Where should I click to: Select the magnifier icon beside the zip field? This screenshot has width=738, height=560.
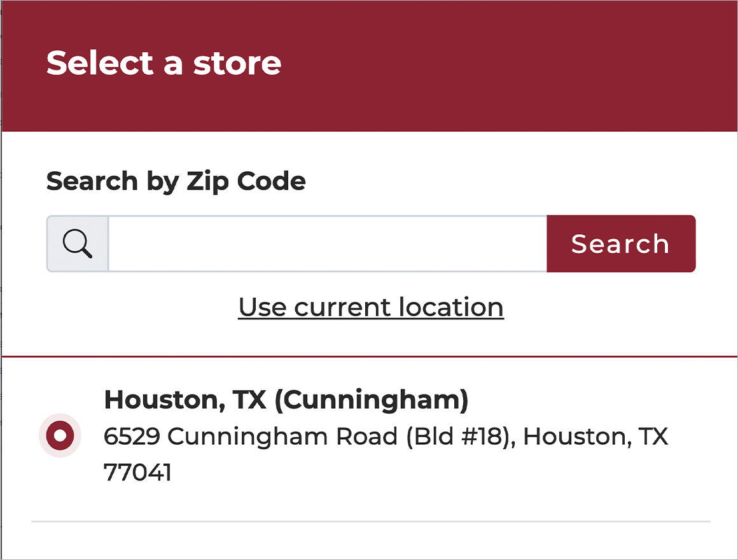pyautogui.click(x=77, y=244)
